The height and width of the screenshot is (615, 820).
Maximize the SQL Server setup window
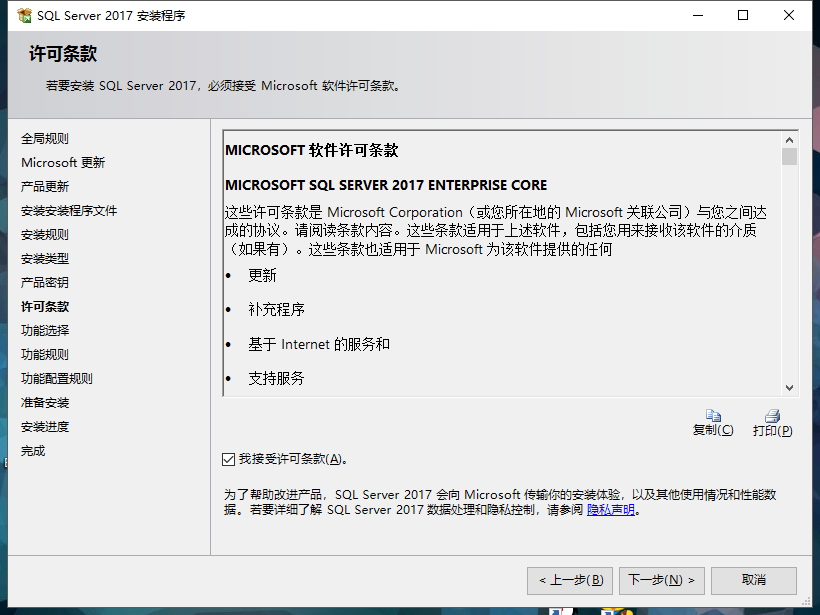point(743,16)
